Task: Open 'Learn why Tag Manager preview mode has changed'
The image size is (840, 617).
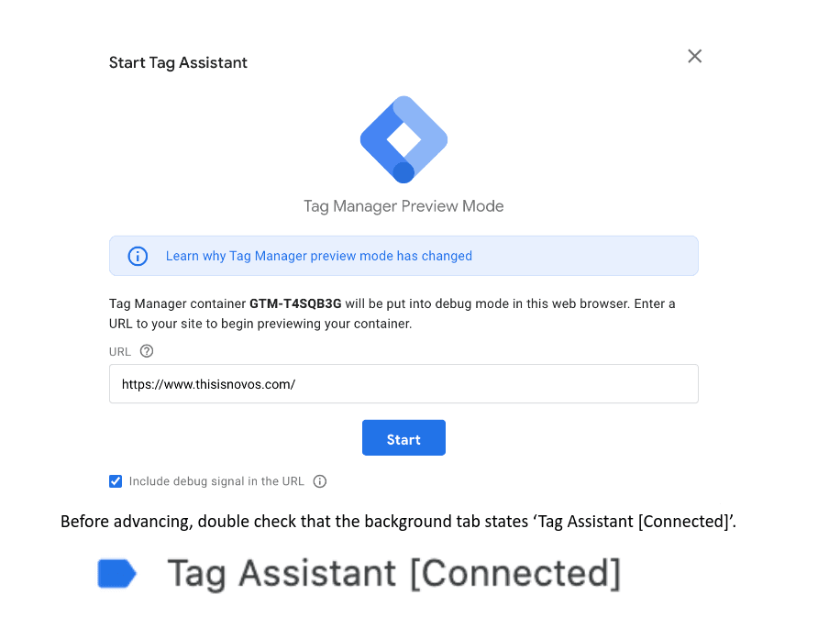Action: point(319,256)
